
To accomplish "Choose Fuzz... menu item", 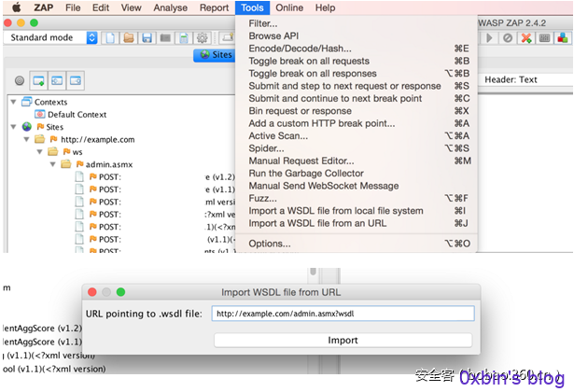I will 357,198.
